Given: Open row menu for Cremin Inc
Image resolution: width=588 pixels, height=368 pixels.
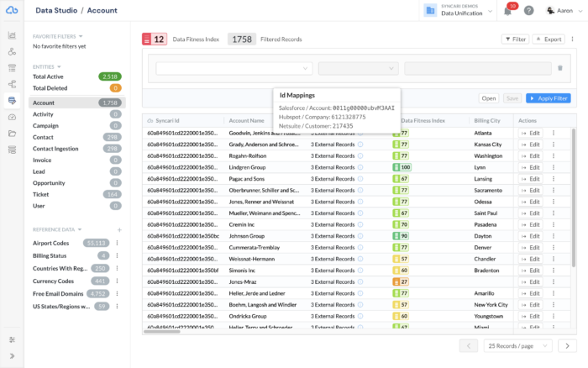Looking at the screenshot, I should pos(553,224).
